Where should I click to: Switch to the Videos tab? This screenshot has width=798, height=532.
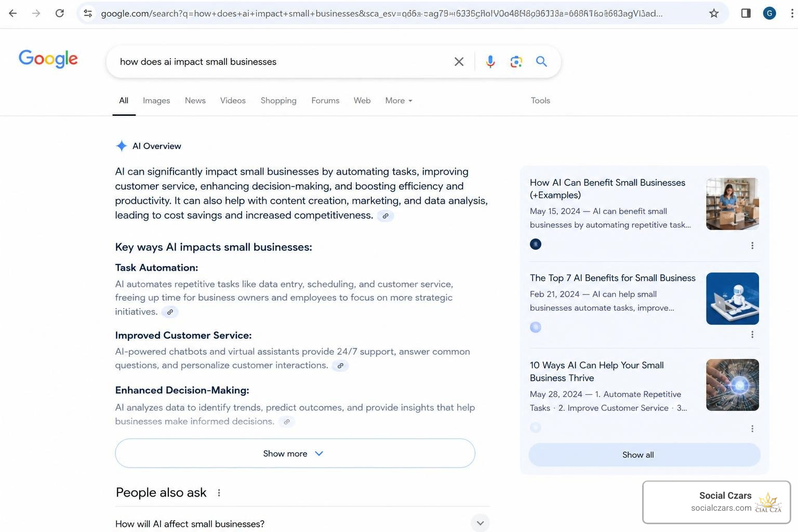point(233,101)
